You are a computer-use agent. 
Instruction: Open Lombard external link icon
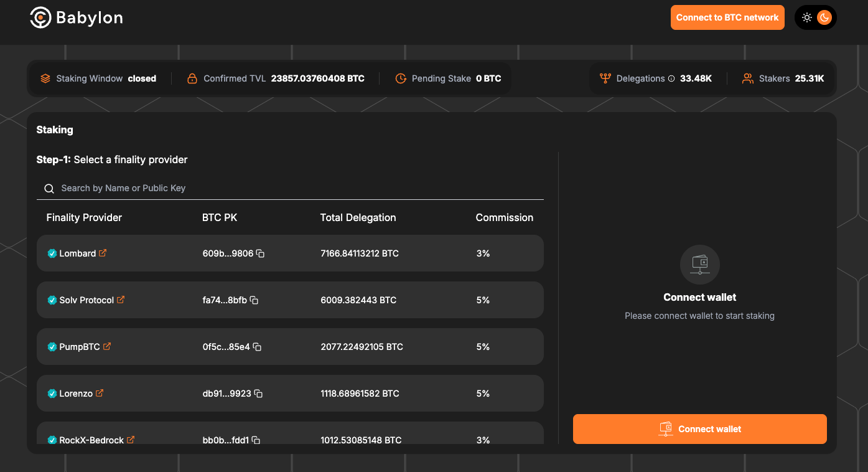coord(103,253)
